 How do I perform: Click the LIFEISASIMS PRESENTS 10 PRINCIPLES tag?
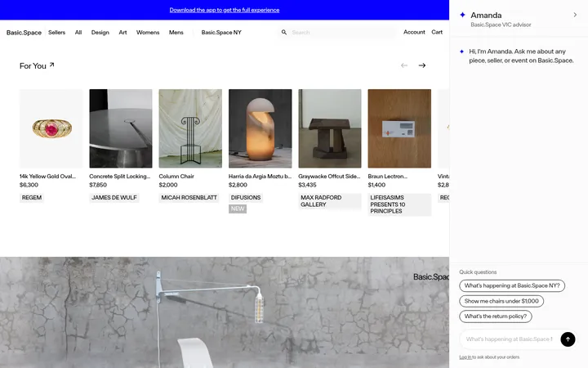(399, 204)
